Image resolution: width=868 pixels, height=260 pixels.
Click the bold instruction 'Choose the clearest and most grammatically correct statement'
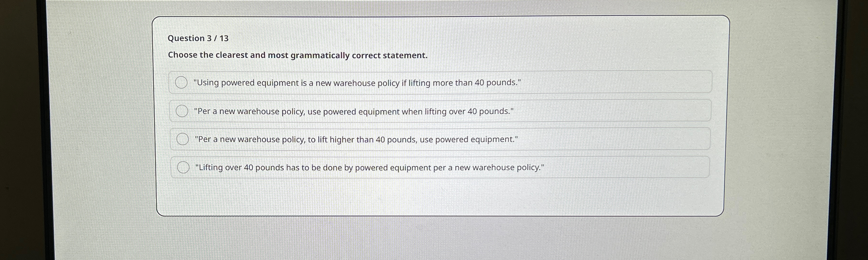298,55
